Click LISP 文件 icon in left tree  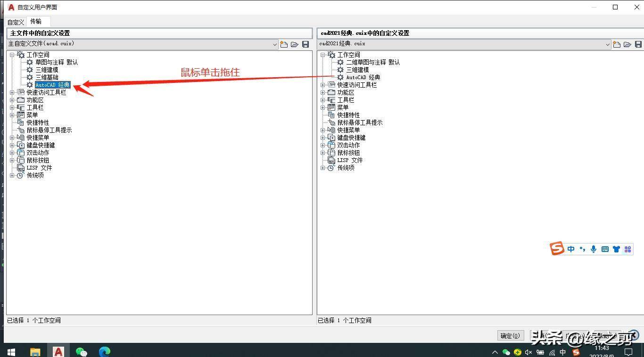(21, 168)
